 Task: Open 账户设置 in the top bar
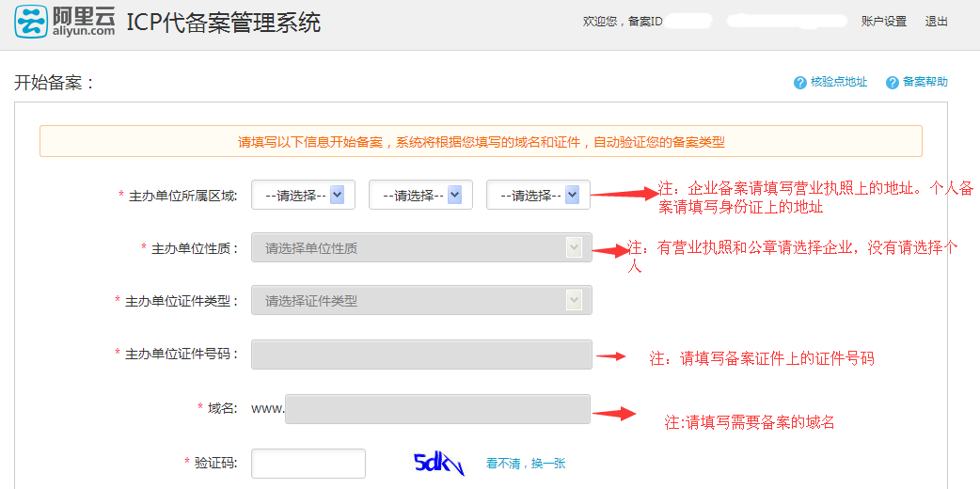tap(883, 22)
